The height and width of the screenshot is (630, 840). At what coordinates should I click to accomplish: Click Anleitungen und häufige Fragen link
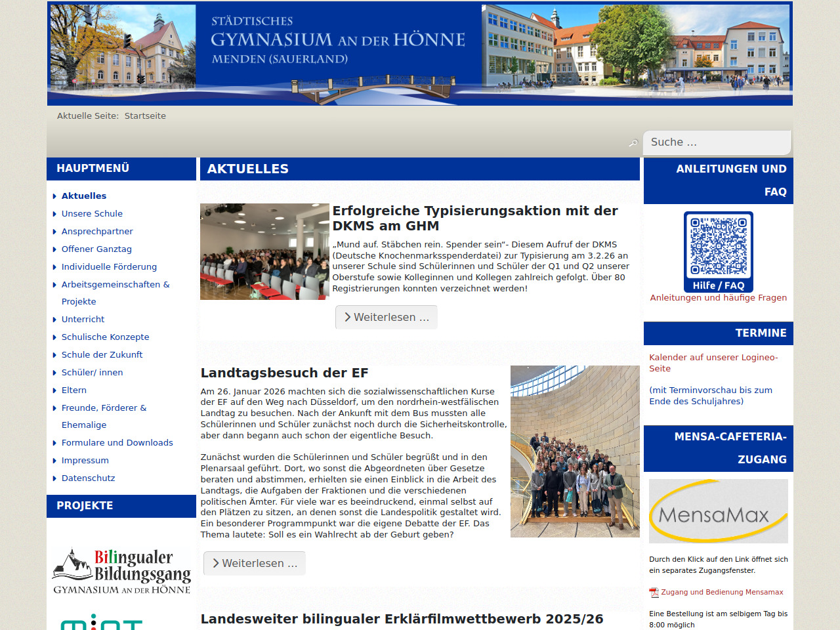tap(718, 298)
